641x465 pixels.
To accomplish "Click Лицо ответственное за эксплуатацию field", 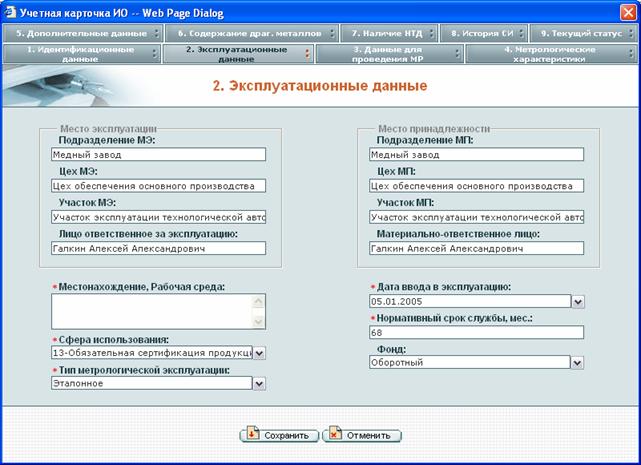I will click(x=159, y=248).
